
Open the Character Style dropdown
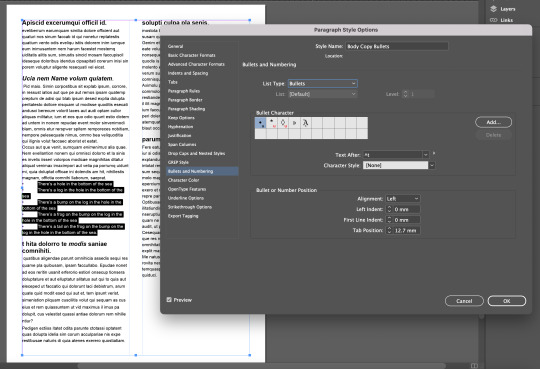(x=399, y=165)
